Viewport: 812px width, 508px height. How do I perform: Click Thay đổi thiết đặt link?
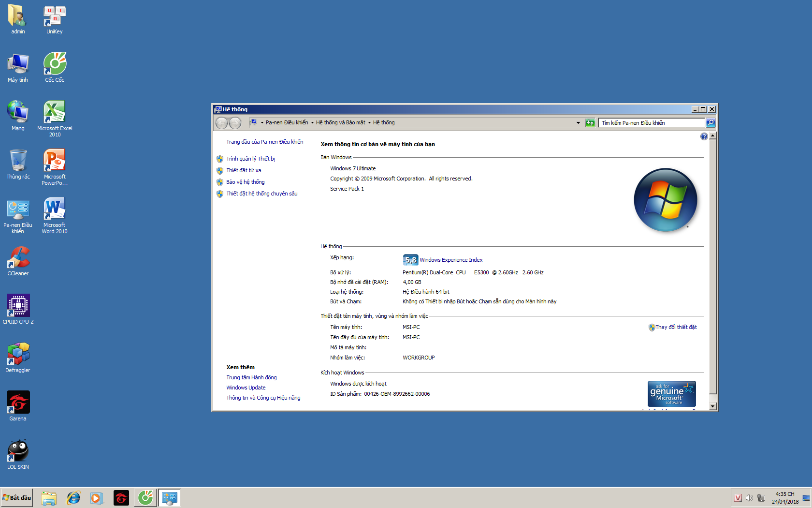(x=676, y=327)
